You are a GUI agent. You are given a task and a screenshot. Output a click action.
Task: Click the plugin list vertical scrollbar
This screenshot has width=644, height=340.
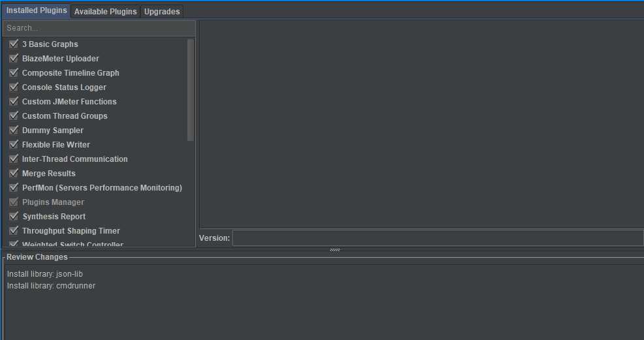coord(191,90)
